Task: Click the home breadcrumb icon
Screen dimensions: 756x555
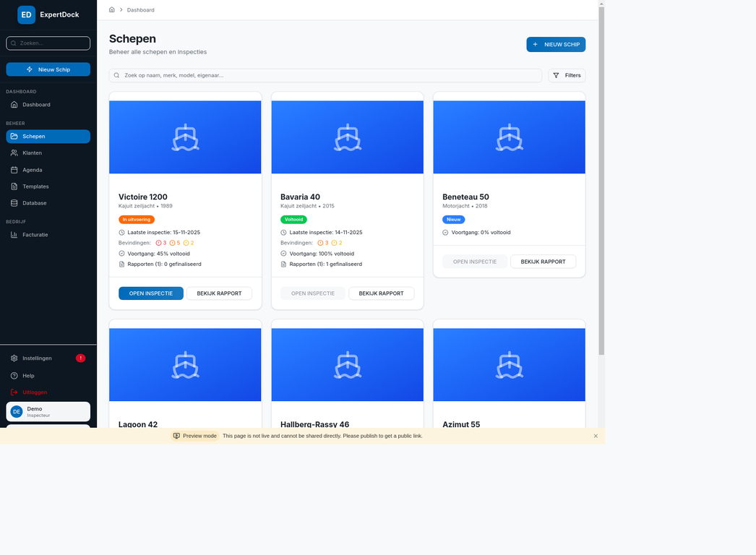Action: (111, 9)
